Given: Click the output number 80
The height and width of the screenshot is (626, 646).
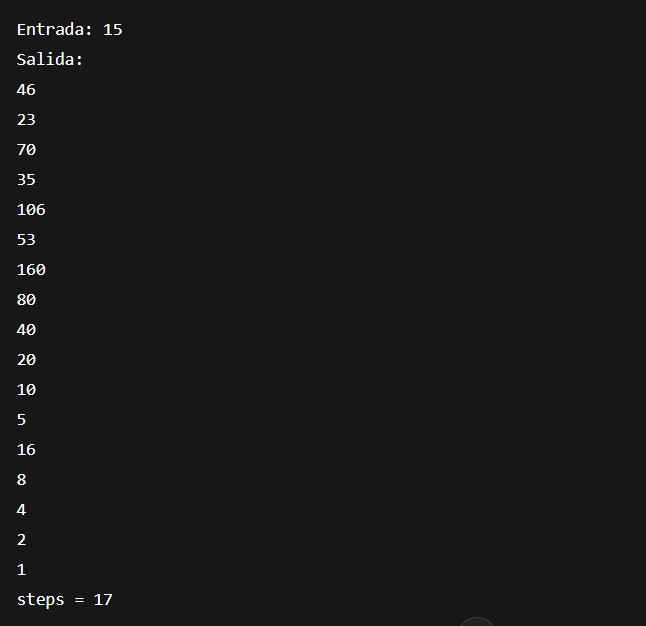Looking at the screenshot, I should click(x=26, y=300).
